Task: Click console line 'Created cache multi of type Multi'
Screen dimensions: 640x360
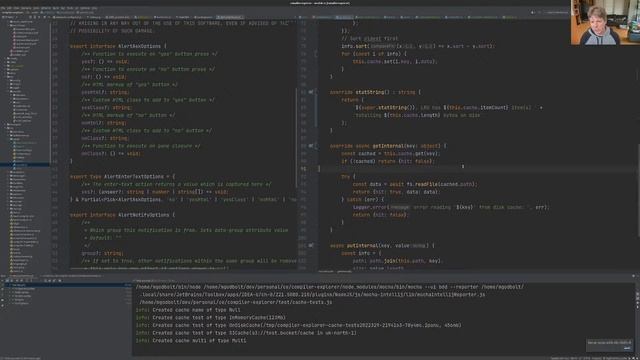Action: point(191,340)
